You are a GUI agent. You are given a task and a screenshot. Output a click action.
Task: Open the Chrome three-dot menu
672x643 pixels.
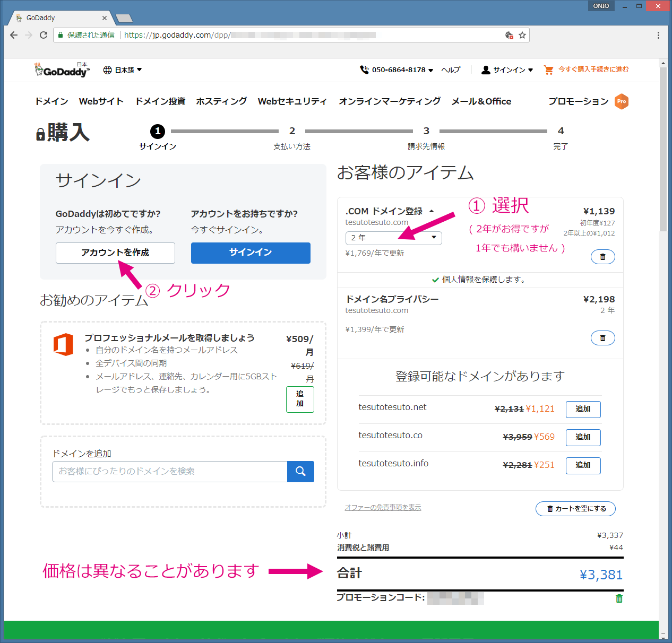click(x=658, y=35)
